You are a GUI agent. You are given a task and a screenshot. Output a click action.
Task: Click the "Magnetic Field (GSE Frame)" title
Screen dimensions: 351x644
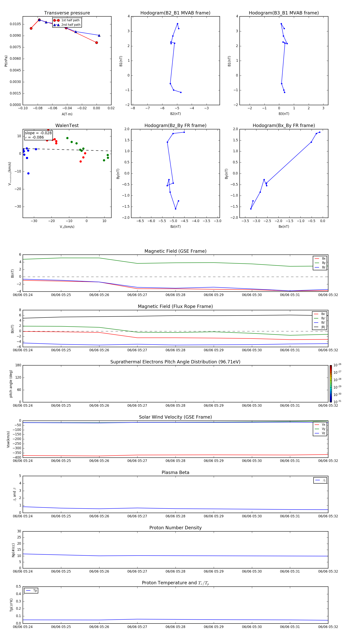coord(175,251)
